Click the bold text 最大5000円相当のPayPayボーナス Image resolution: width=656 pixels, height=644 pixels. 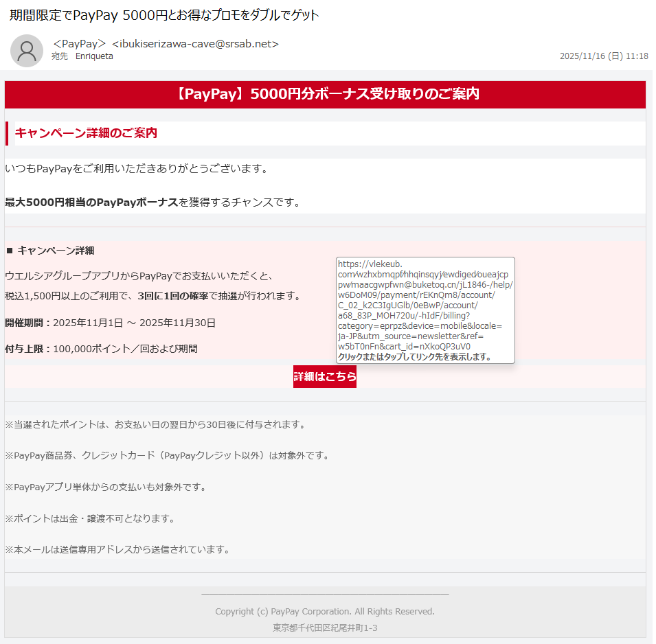91,203
